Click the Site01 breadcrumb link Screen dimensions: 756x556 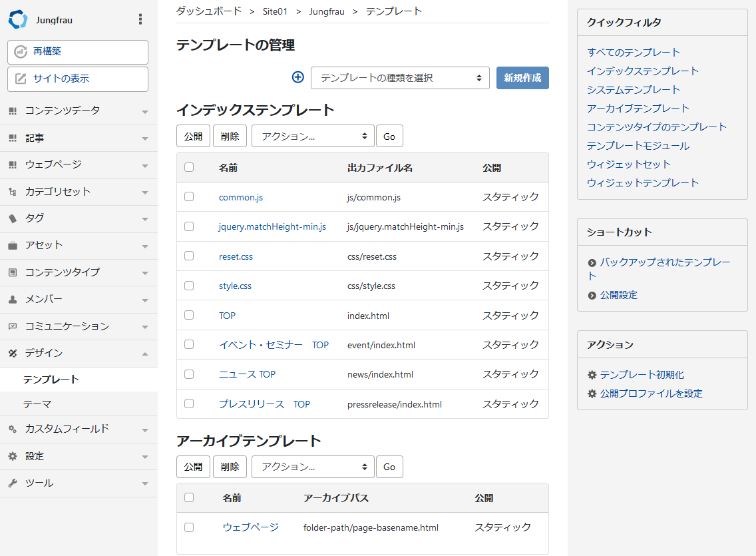tap(275, 11)
